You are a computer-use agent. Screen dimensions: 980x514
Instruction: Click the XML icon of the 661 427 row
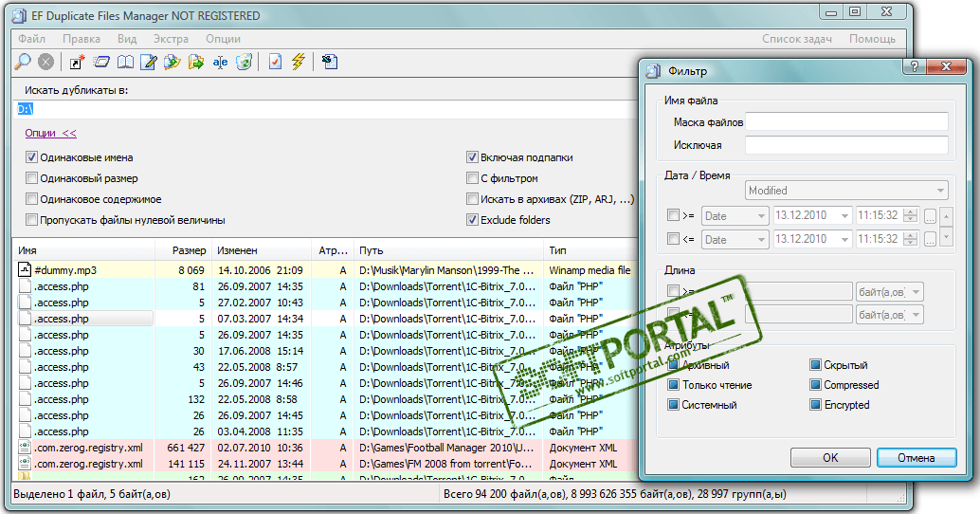tap(25, 447)
